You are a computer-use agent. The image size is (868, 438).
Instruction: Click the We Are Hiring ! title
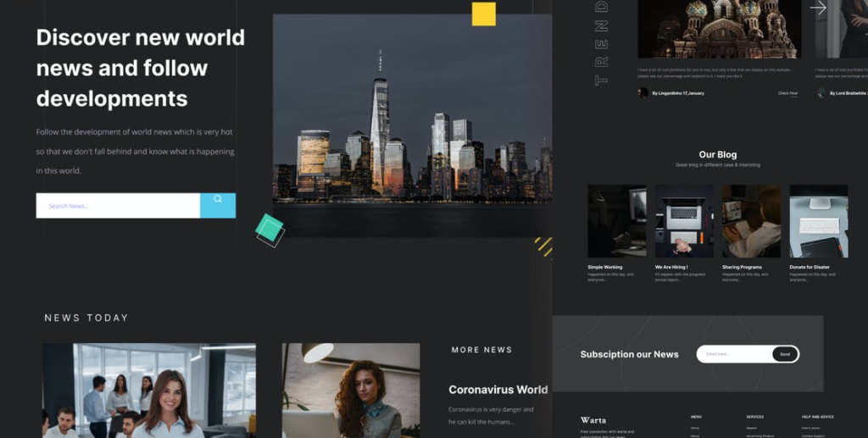671,267
